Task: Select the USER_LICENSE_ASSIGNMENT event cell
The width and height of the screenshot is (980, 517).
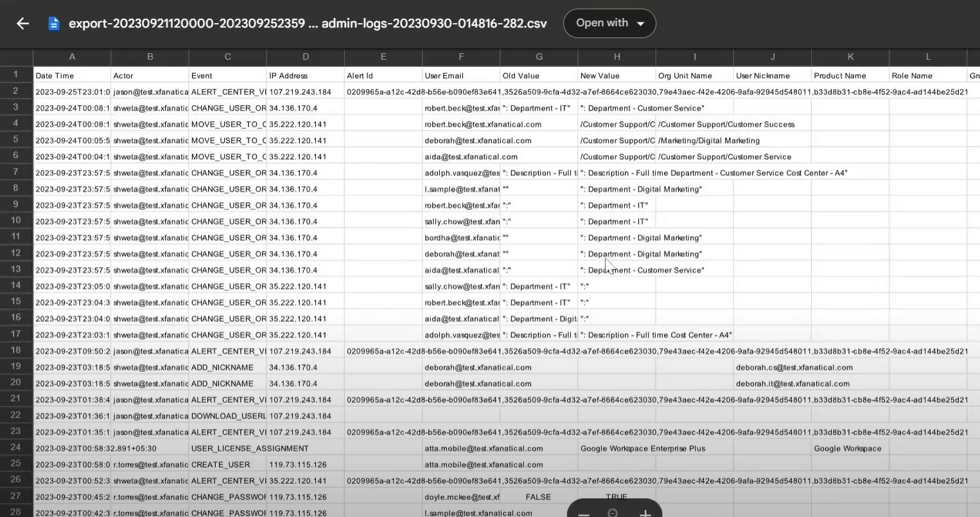Action: click(x=227, y=448)
